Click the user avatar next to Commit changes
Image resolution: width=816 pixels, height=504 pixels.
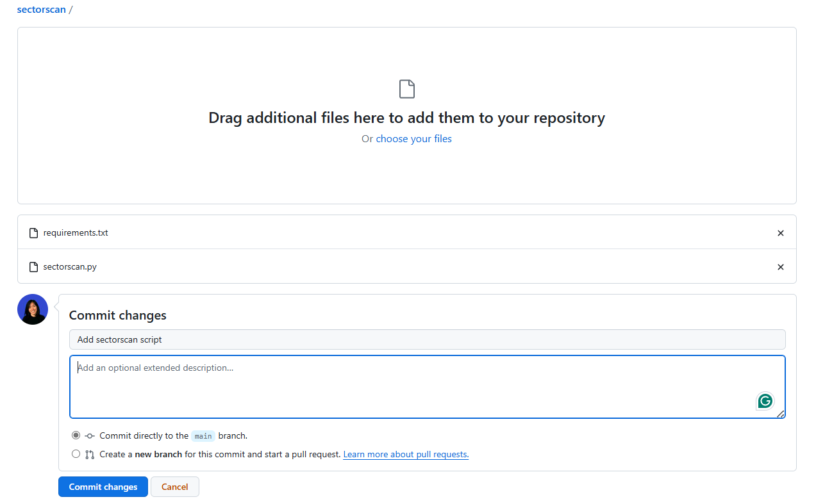coord(32,309)
